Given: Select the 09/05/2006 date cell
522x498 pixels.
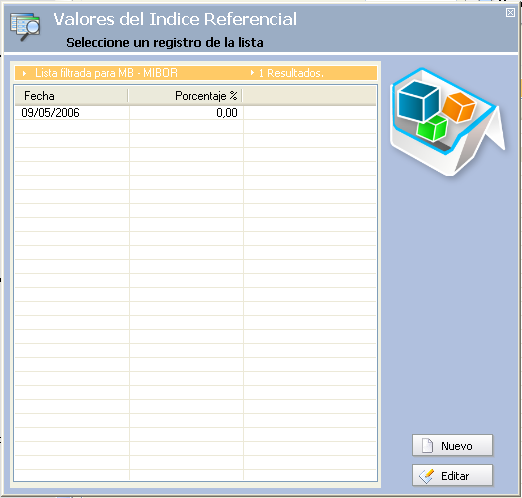Looking at the screenshot, I should (72, 113).
